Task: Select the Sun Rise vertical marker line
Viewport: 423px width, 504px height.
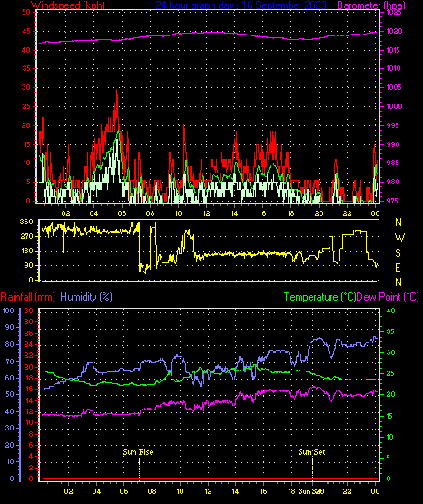Action: [139, 469]
